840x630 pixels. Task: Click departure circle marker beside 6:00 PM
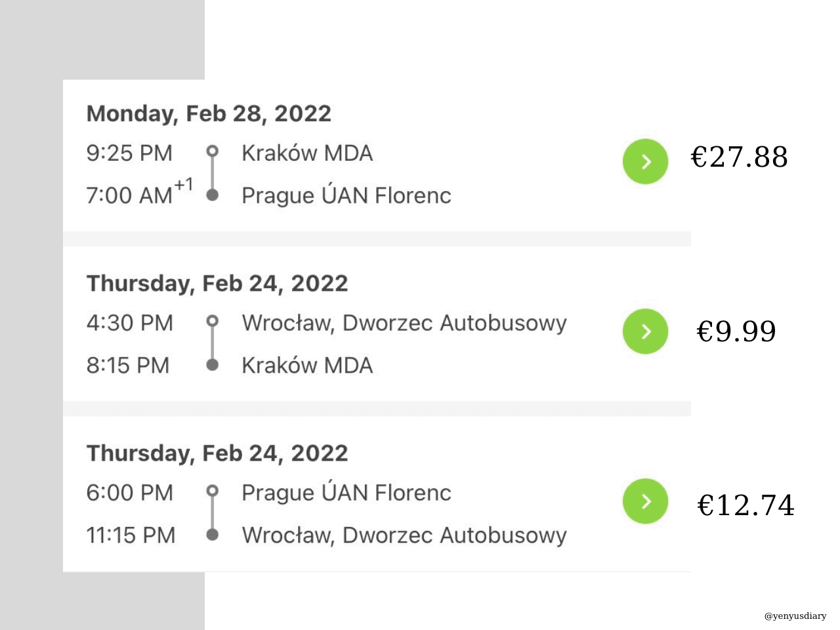[x=212, y=491]
